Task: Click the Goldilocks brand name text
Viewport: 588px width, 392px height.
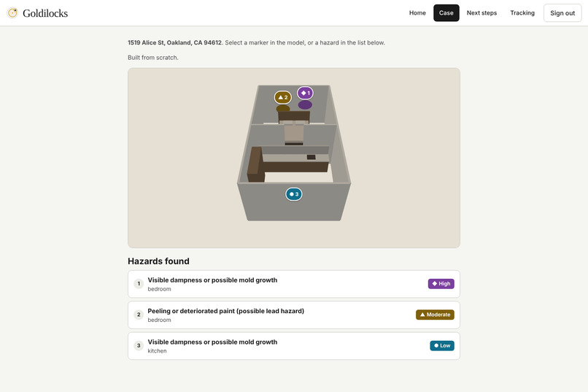Action: point(45,13)
